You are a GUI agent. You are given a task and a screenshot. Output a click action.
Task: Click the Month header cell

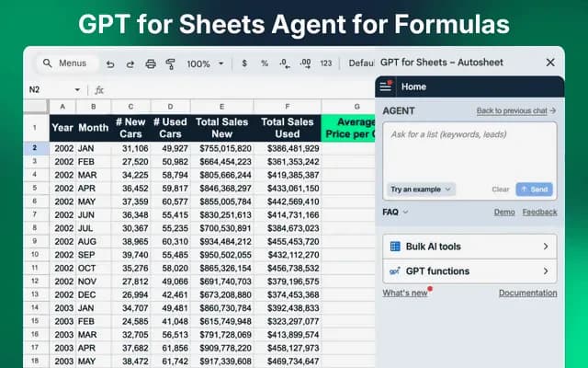click(x=94, y=128)
